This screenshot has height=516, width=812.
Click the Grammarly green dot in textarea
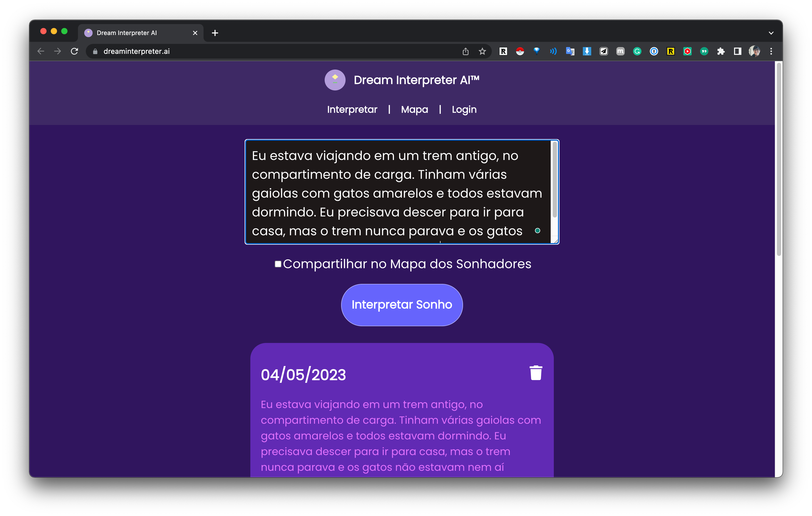(x=538, y=231)
